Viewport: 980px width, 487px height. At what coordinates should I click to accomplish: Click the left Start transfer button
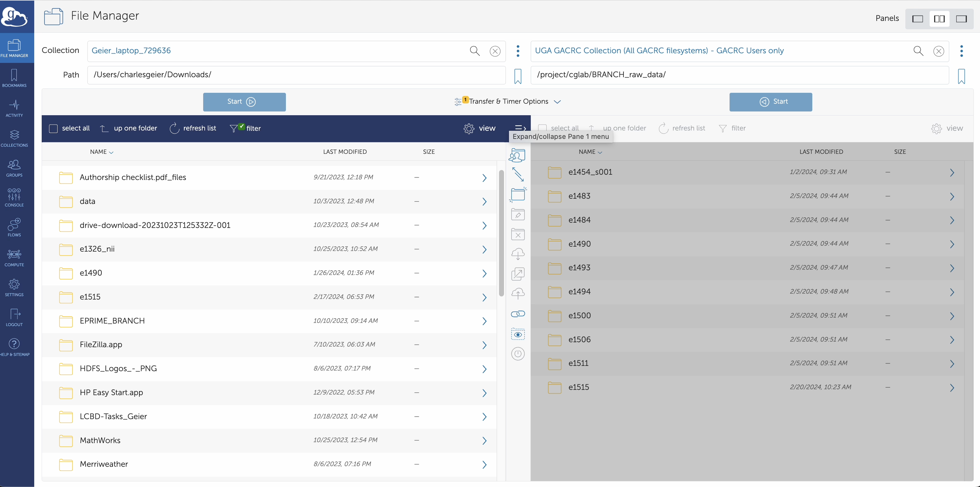point(244,102)
